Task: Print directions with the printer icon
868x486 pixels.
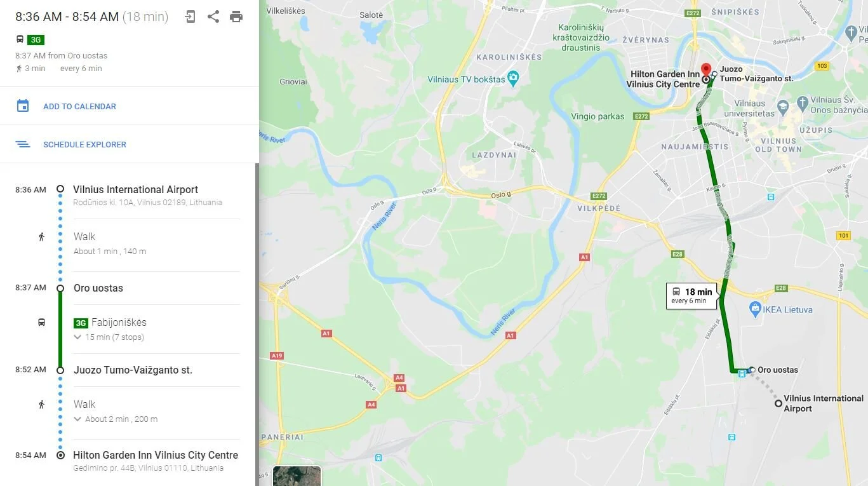Action: pyautogui.click(x=236, y=17)
